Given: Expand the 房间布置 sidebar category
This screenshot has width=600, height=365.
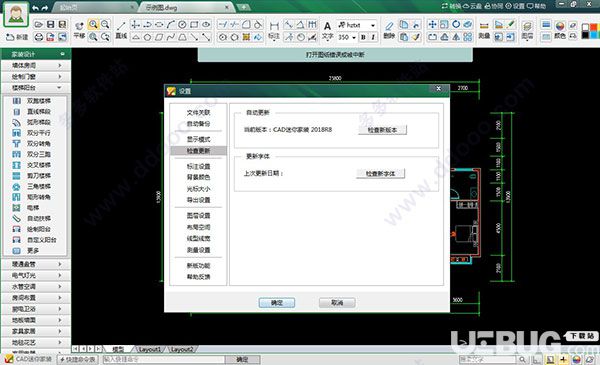Looking at the screenshot, I should tap(36, 297).
